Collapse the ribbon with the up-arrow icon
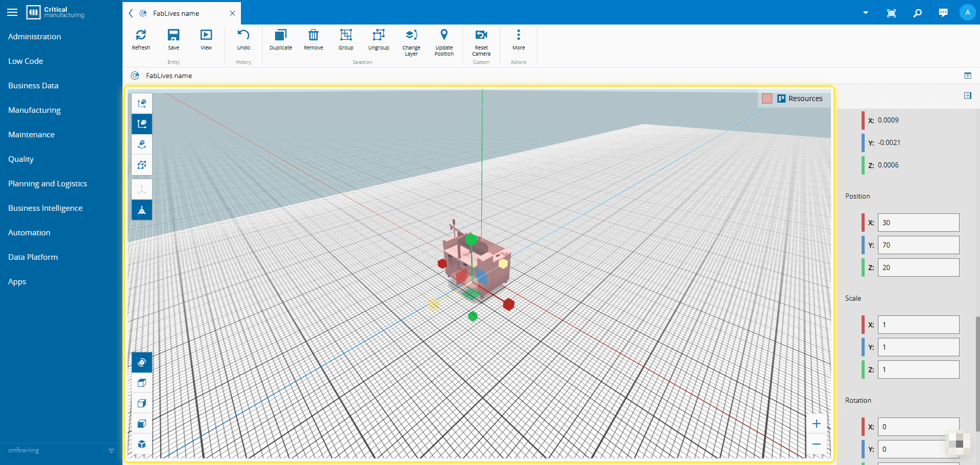This screenshot has height=465, width=980. coord(967,76)
